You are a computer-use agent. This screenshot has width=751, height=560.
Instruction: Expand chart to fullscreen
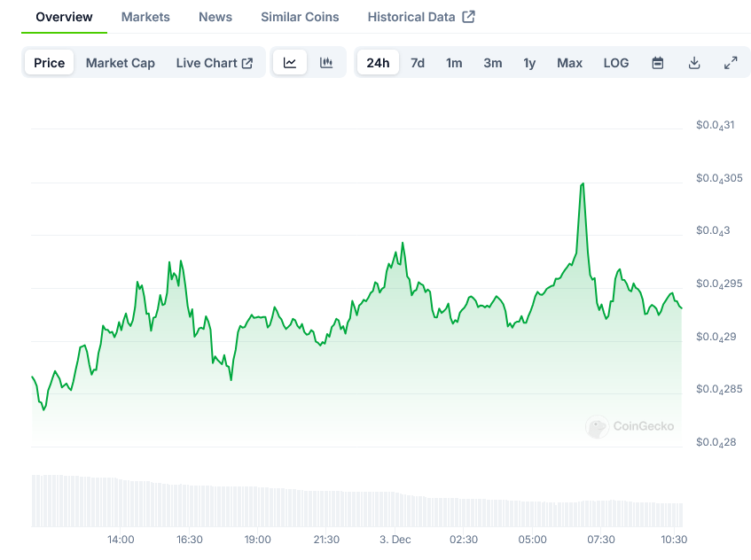[x=731, y=63]
